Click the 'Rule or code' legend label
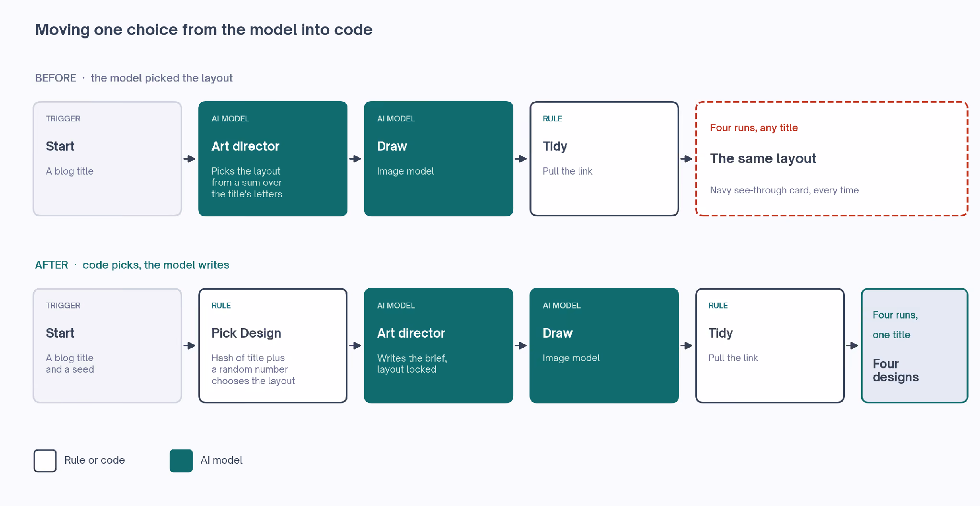The width and height of the screenshot is (980, 506). pos(94,460)
